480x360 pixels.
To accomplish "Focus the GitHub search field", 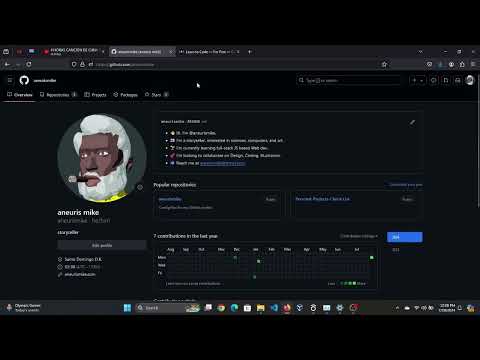I will [349, 80].
